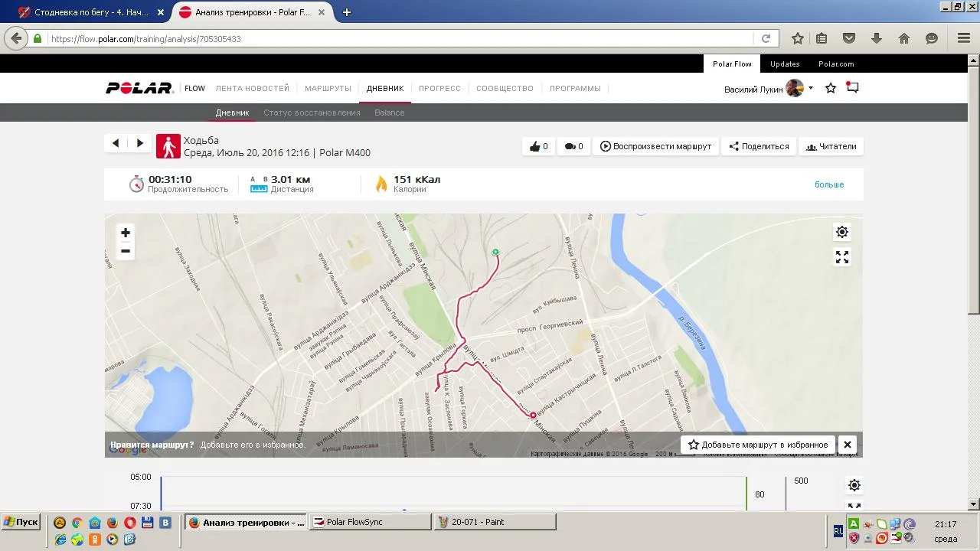Open Polar FlowSync from taskbar
Image resolution: width=980 pixels, height=551 pixels.
[x=371, y=522]
